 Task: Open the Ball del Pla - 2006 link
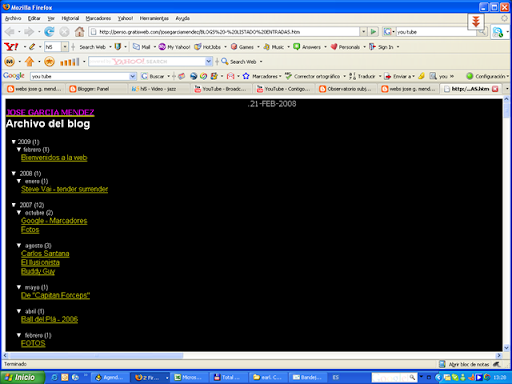49,319
